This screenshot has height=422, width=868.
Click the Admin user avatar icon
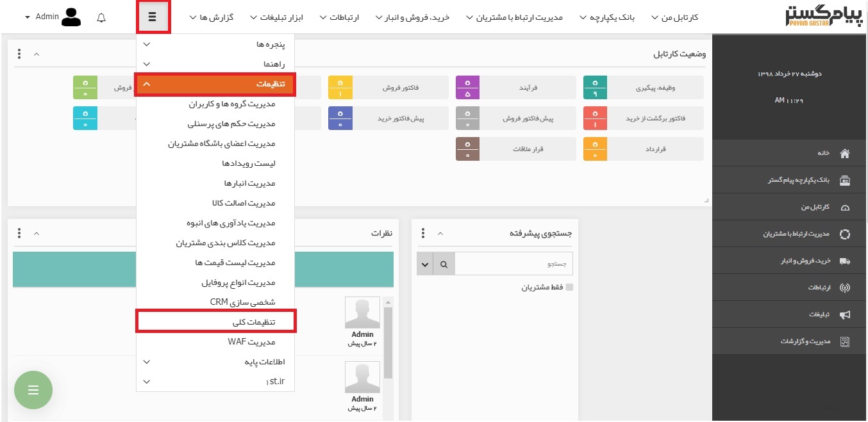pos(71,17)
